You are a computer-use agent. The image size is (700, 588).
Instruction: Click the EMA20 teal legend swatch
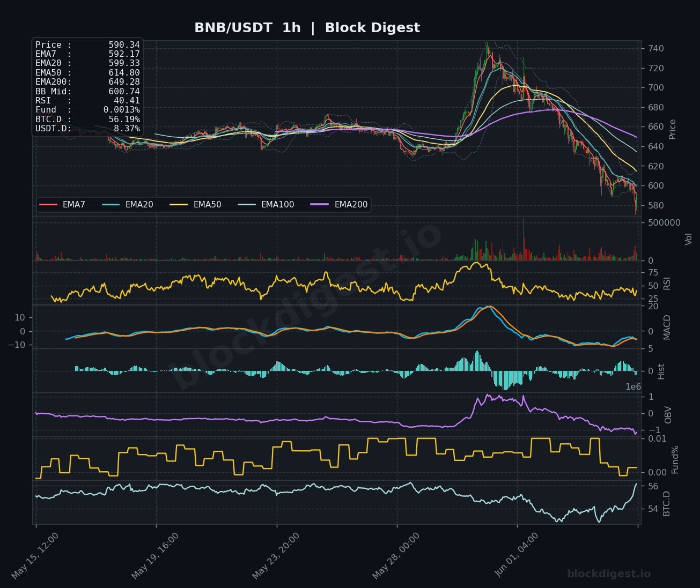[x=111, y=205]
